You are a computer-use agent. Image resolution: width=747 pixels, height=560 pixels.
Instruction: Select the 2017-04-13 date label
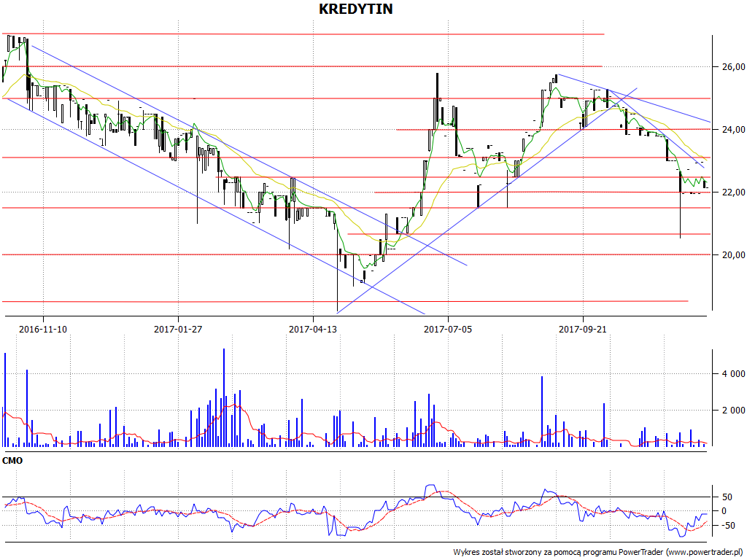tap(313, 329)
